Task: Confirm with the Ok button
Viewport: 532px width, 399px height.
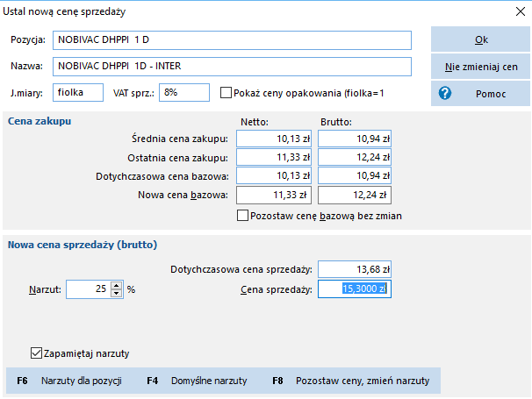Action: click(x=480, y=39)
